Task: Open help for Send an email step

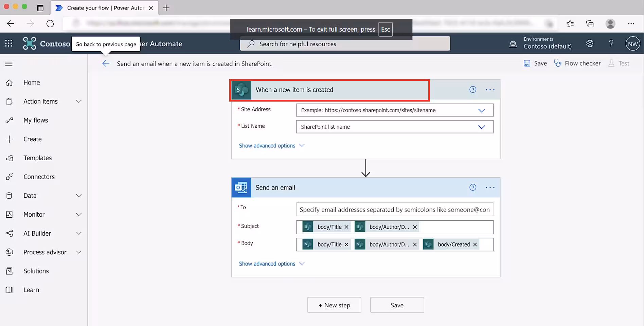Action: tap(473, 187)
